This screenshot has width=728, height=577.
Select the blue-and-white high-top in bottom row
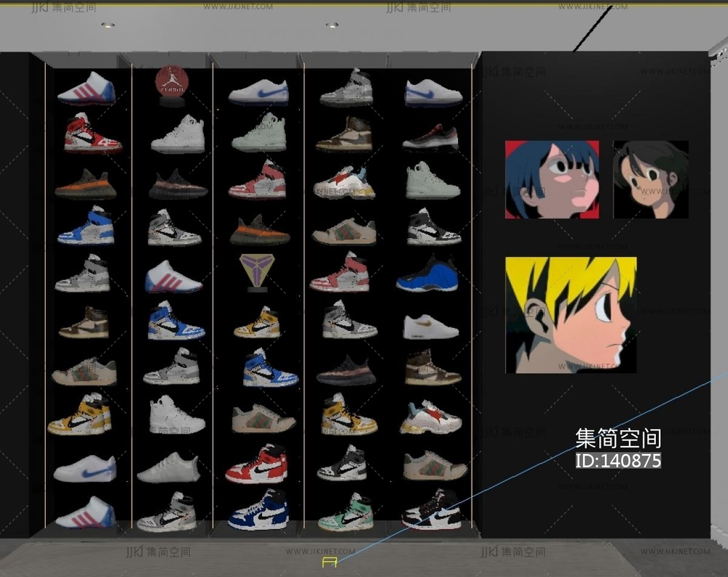258,511
